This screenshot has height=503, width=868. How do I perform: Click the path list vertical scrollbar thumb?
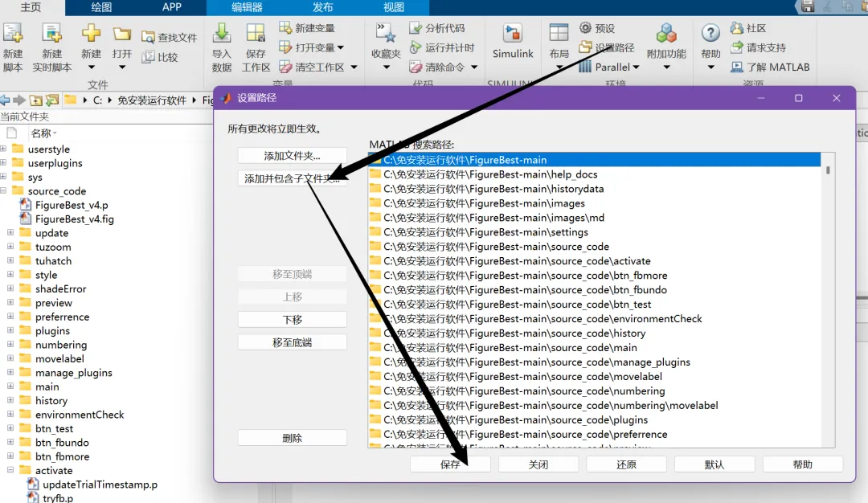[828, 170]
